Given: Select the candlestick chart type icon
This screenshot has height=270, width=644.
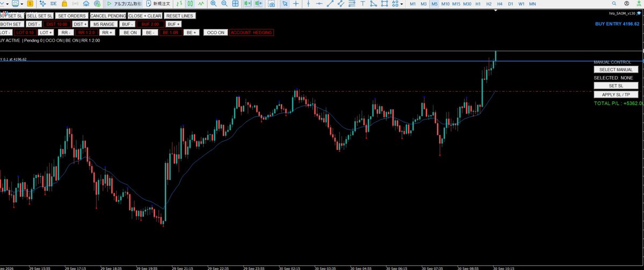Looking at the screenshot, I should [191, 3].
